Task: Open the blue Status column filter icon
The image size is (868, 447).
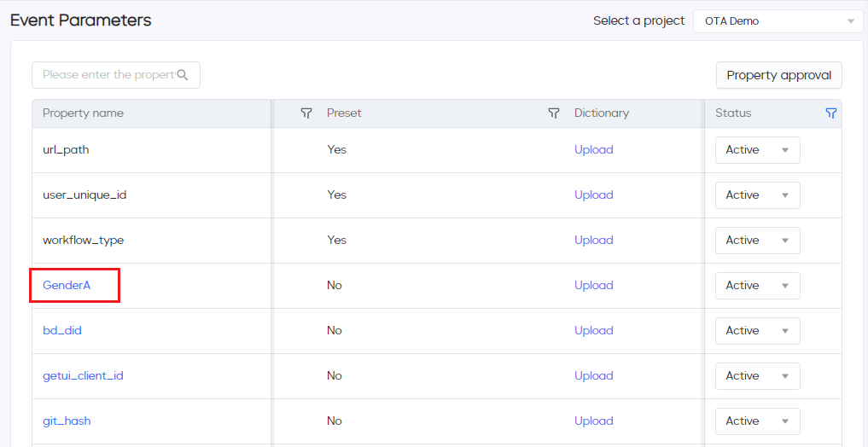Action: click(x=831, y=113)
